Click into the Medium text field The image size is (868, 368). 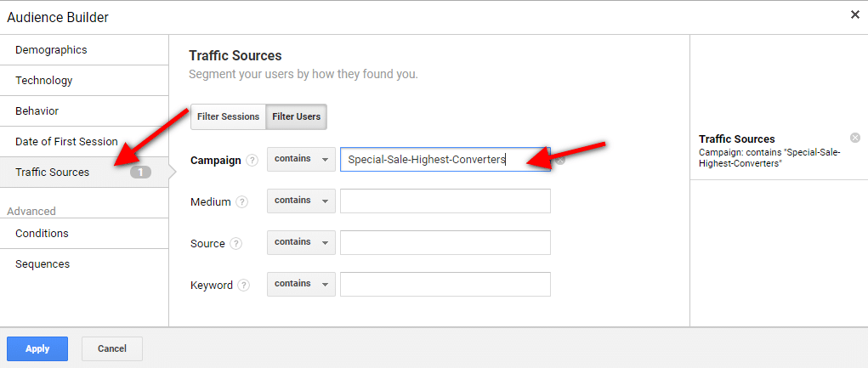(445, 201)
